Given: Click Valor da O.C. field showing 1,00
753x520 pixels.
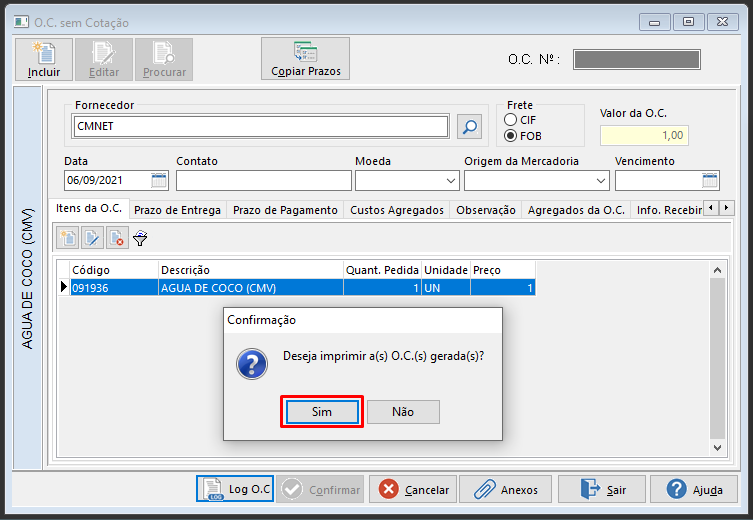Looking at the screenshot, I should pos(644,135).
